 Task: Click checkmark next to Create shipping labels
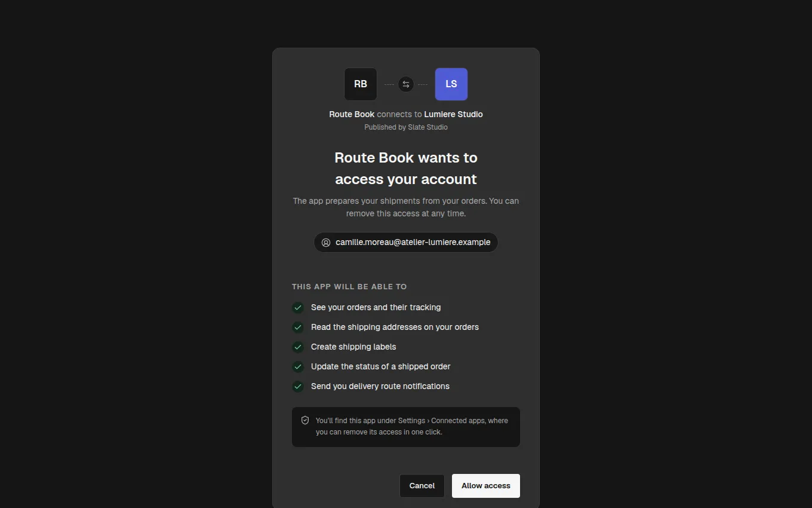pos(298,347)
